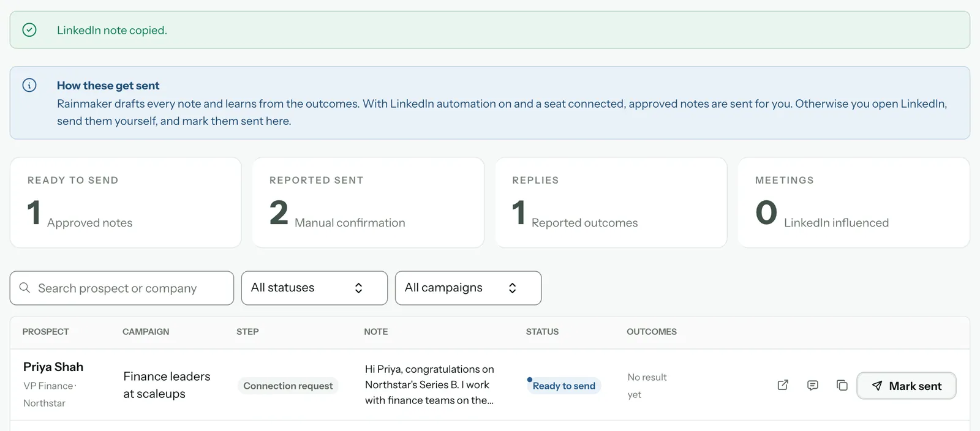
Task: Click the PROSPECT column header
Action: (x=46, y=332)
